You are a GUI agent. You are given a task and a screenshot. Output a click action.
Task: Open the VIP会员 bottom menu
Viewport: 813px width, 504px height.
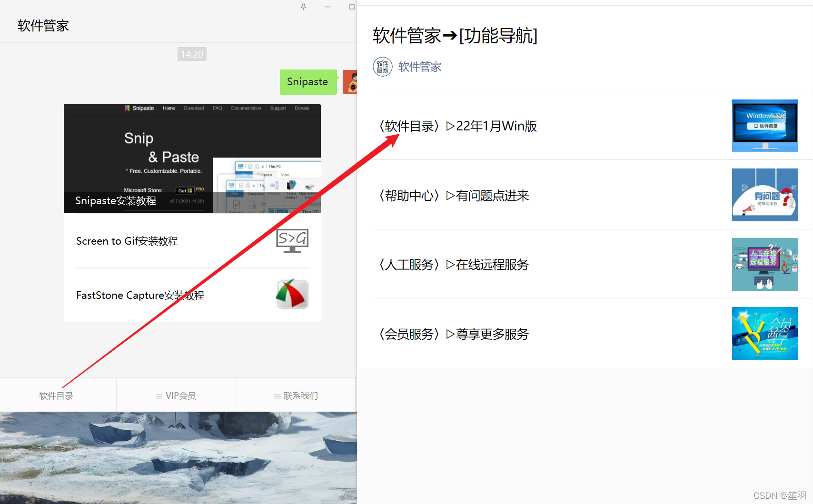coord(176,395)
